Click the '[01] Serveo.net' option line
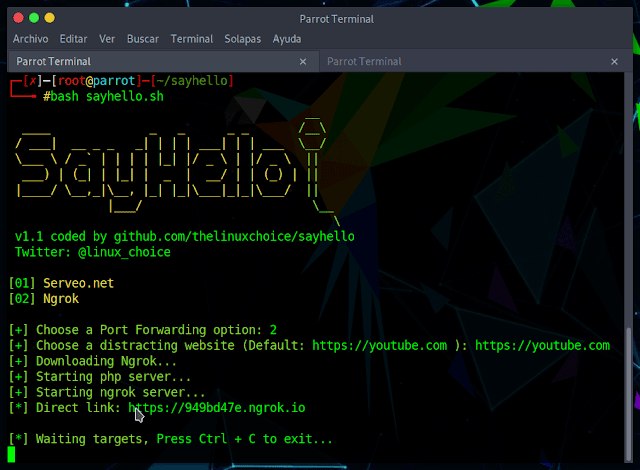This screenshot has height=470, width=640. click(x=61, y=283)
